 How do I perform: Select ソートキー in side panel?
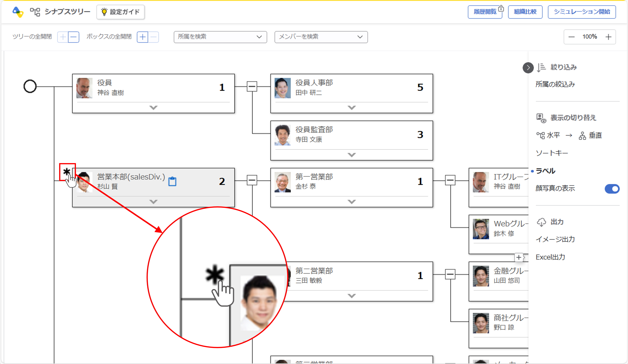[552, 153]
